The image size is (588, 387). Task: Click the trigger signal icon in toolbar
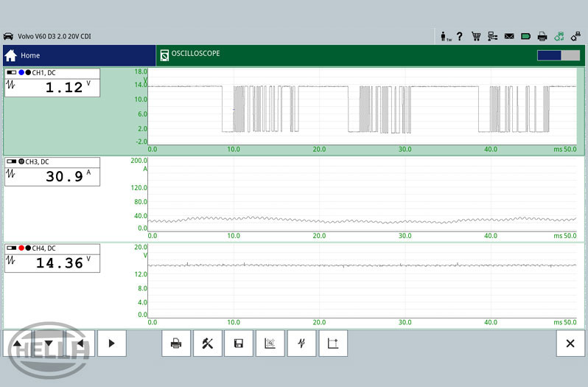point(301,344)
